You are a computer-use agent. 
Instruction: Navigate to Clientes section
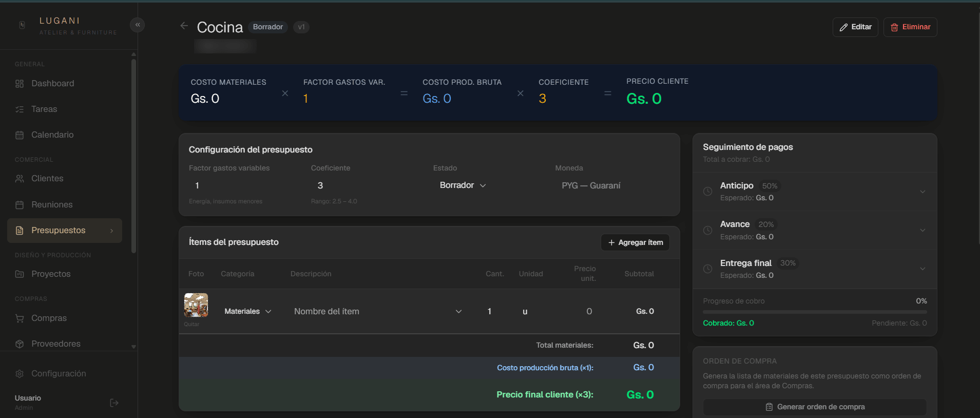(x=65, y=179)
